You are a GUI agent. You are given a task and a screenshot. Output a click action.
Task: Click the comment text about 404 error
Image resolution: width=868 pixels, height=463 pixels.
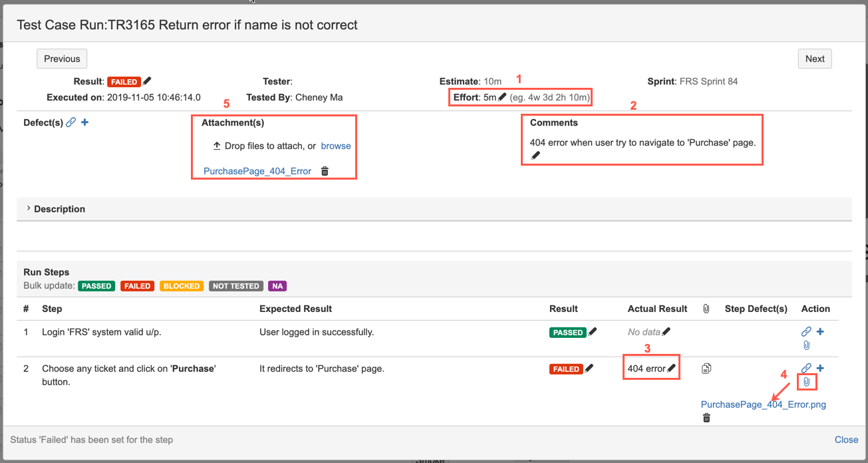pyautogui.click(x=643, y=142)
